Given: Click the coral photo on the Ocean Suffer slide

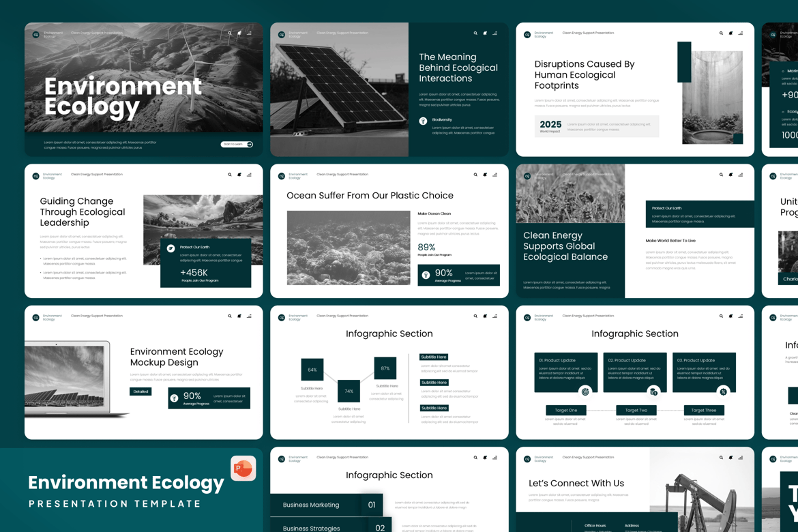Looking at the screenshot, I should 349,248.
